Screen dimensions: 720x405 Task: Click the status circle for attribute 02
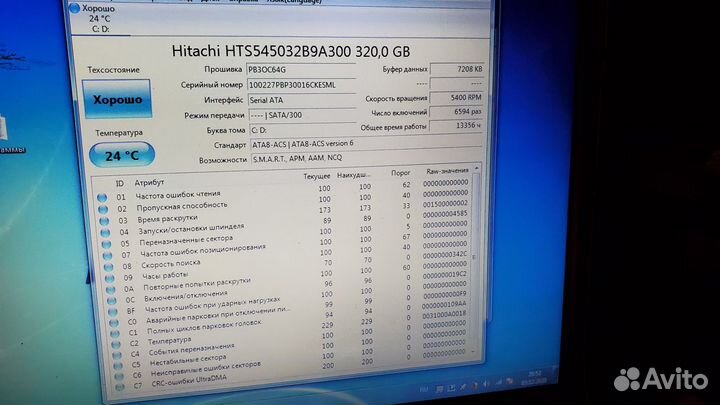[x=103, y=209]
